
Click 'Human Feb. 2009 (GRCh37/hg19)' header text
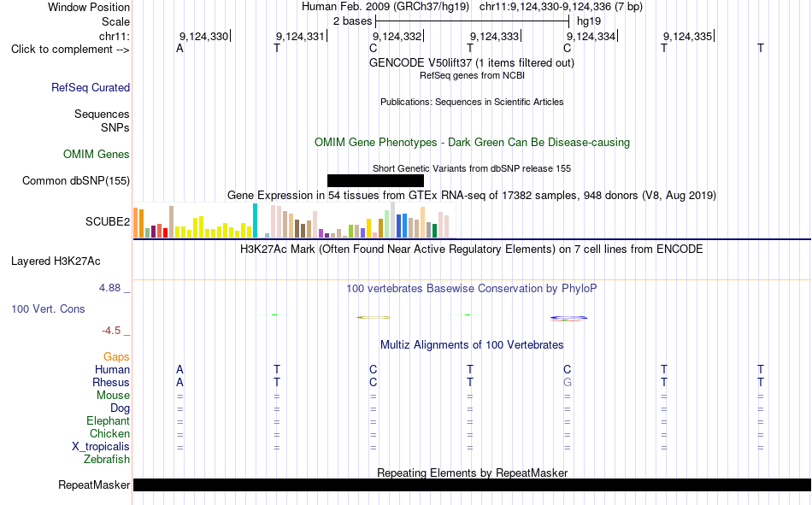[x=385, y=7]
